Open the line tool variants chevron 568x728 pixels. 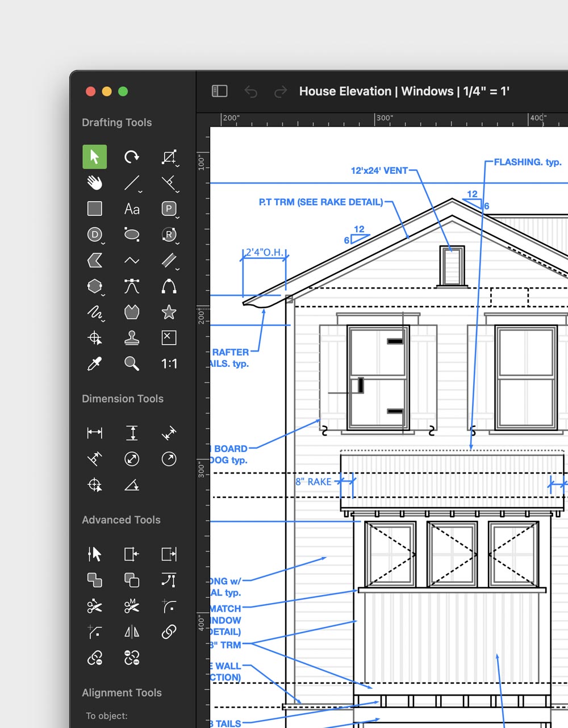[139, 191]
